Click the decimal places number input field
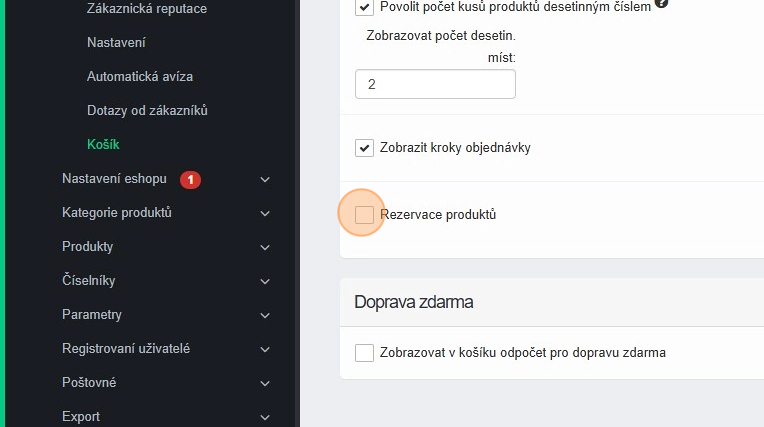The width and height of the screenshot is (764, 427). [x=435, y=84]
